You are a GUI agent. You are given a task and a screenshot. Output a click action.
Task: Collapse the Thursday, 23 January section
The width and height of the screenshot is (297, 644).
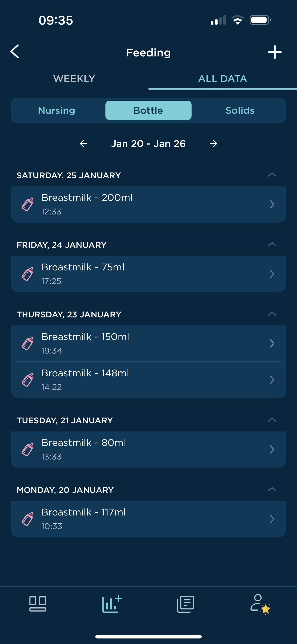coord(272,314)
